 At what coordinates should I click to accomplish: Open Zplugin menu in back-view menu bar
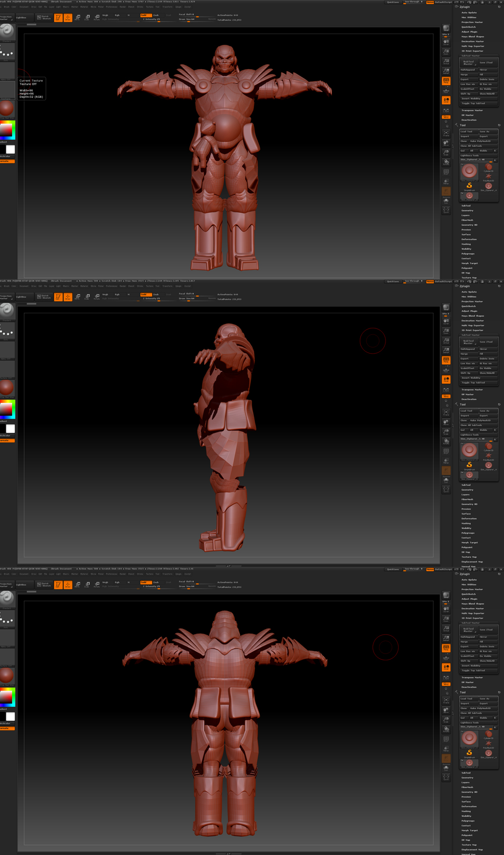click(178, 574)
